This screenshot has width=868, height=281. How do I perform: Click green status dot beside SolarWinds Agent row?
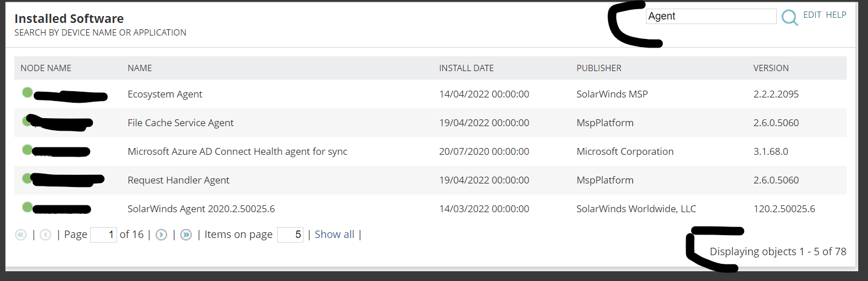(x=28, y=207)
